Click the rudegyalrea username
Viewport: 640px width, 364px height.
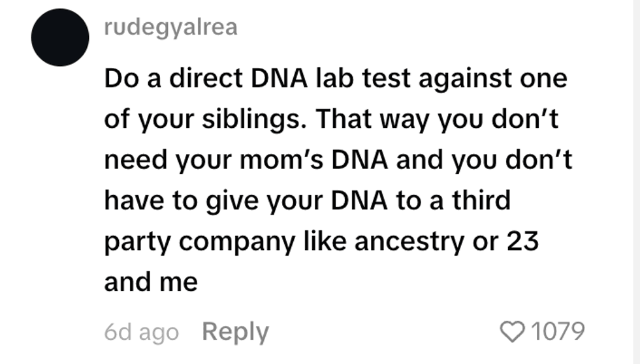click(170, 27)
